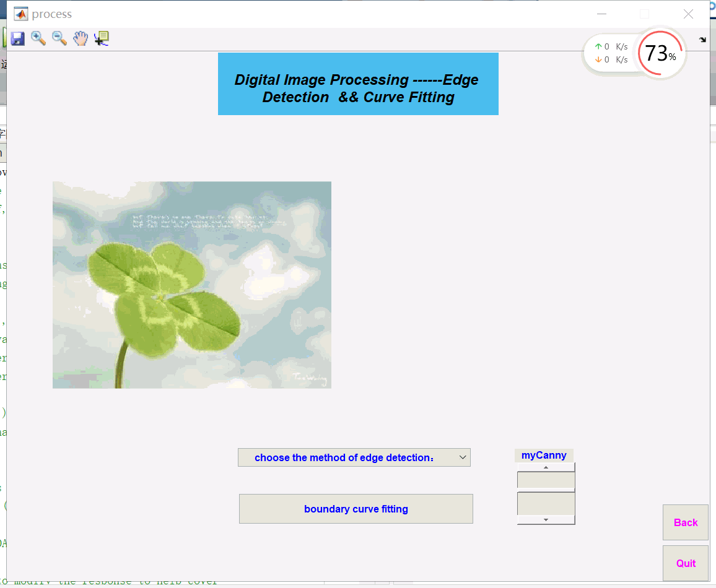Click the Digital Image Processing title banner
The height and width of the screenshot is (588, 716).
[x=358, y=84]
